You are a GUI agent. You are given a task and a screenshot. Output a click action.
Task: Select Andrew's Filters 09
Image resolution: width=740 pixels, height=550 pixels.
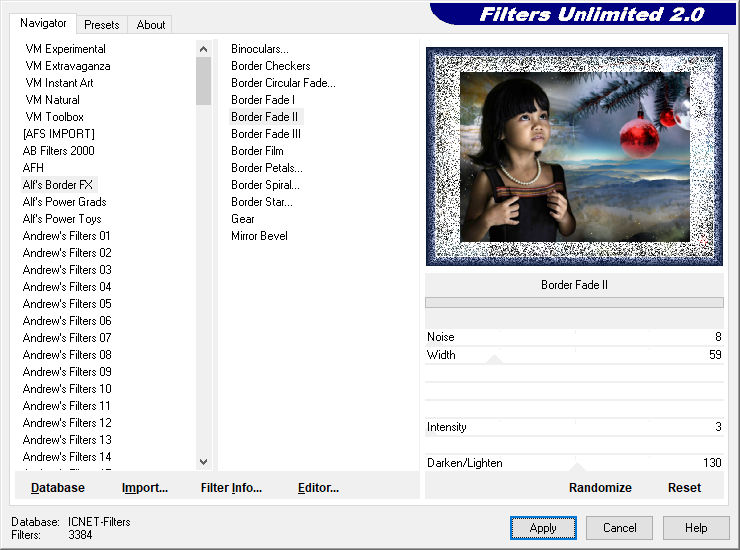click(67, 372)
